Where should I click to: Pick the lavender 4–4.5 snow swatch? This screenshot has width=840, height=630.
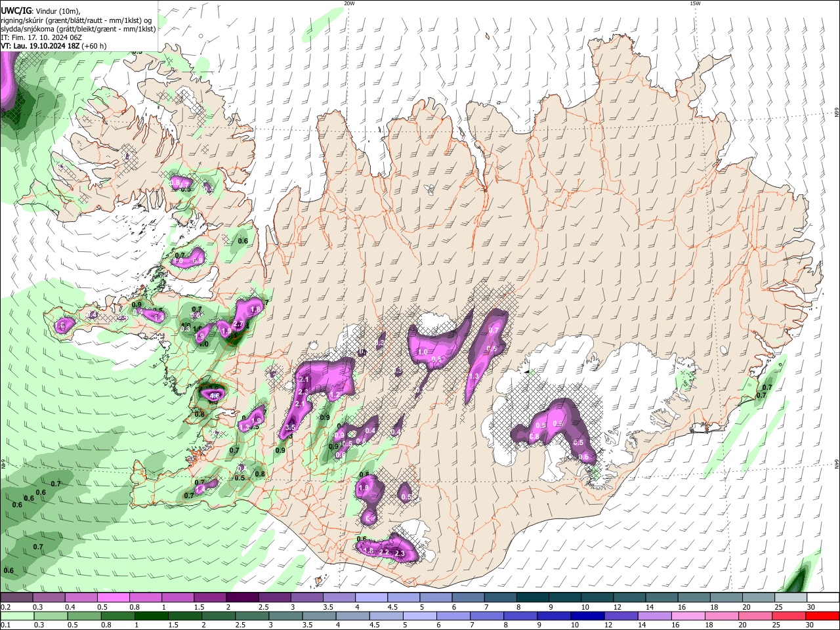click(x=371, y=598)
